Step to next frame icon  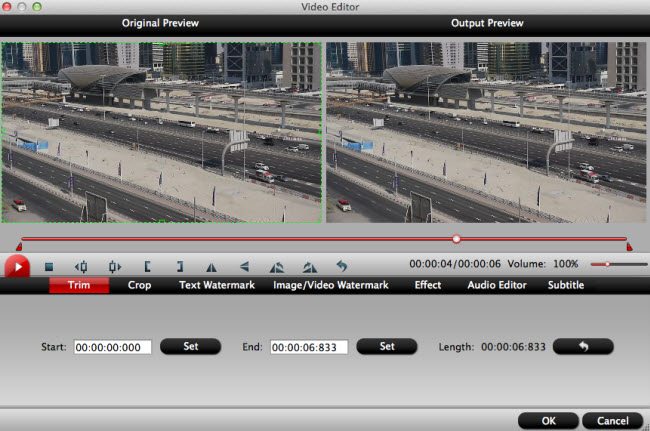pyautogui.click(x=114, y=266)
